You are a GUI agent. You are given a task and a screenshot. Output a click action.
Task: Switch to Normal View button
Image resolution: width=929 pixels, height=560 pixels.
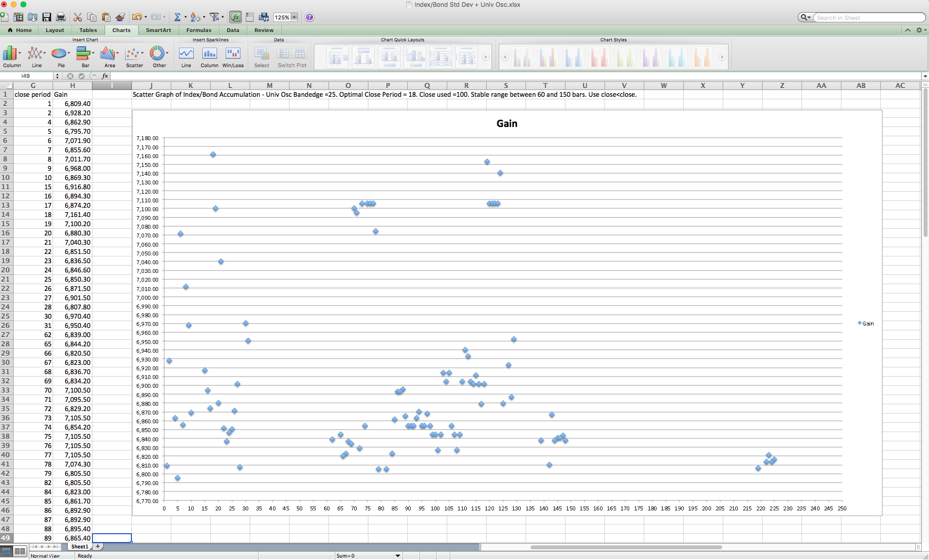click(x=6, y=551)
